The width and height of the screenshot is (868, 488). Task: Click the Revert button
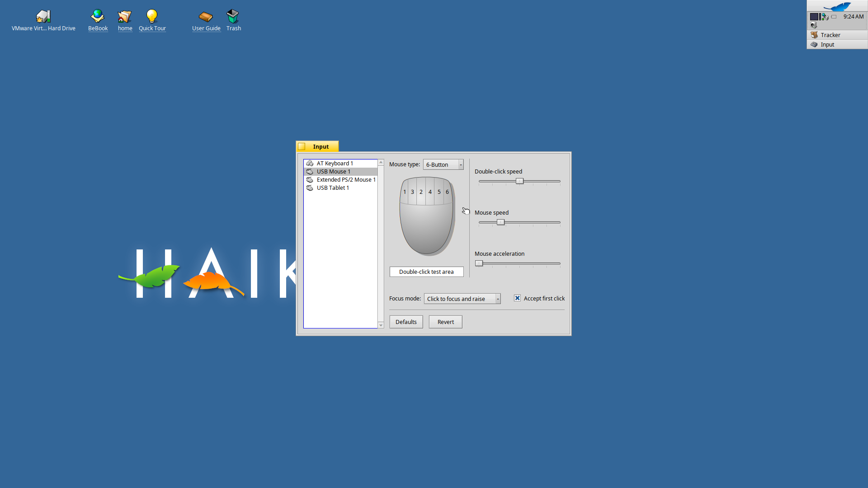coord(445,322)
